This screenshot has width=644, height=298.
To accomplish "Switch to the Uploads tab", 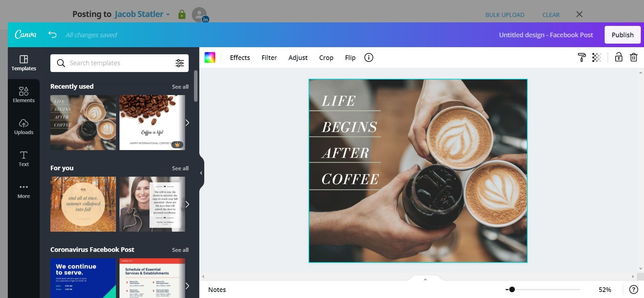I will [24, 127].
